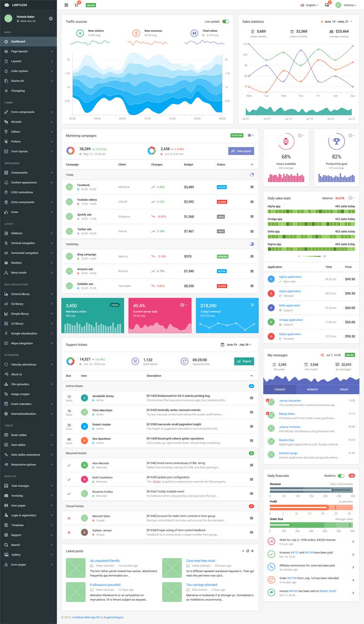Open the Up unpacked friendly post
This screenshot has height=624, width=364.
click(x=105, y=561)
